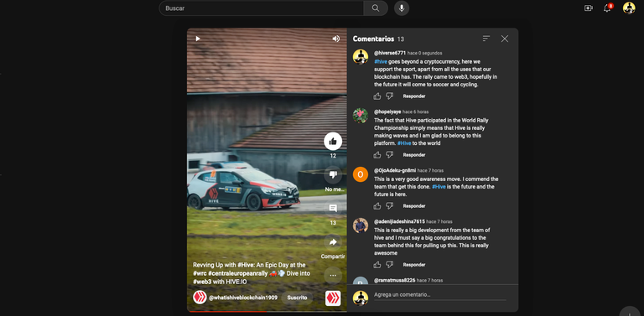The height and width of the screenshot is (316, 644).
Task: Like the comment by @hopeiyaye
Action: (377, 155)
